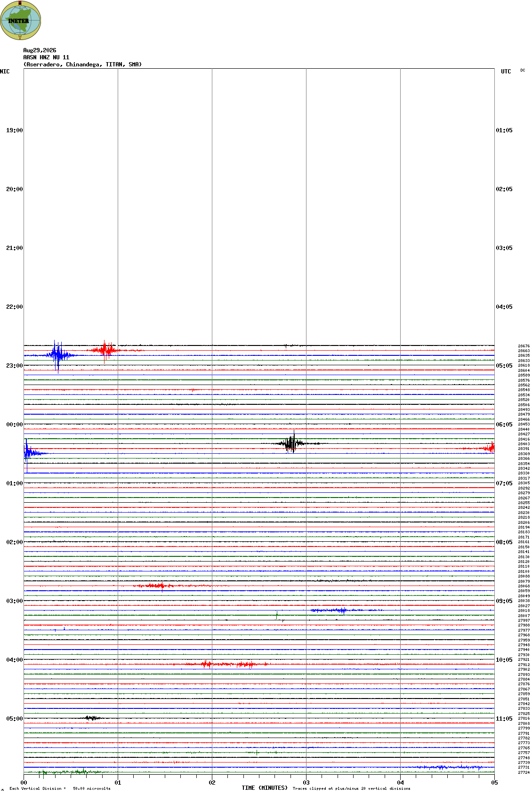Click the small black event at 05:00 trace
532x795 pixels.
click(x=93, y=718)
